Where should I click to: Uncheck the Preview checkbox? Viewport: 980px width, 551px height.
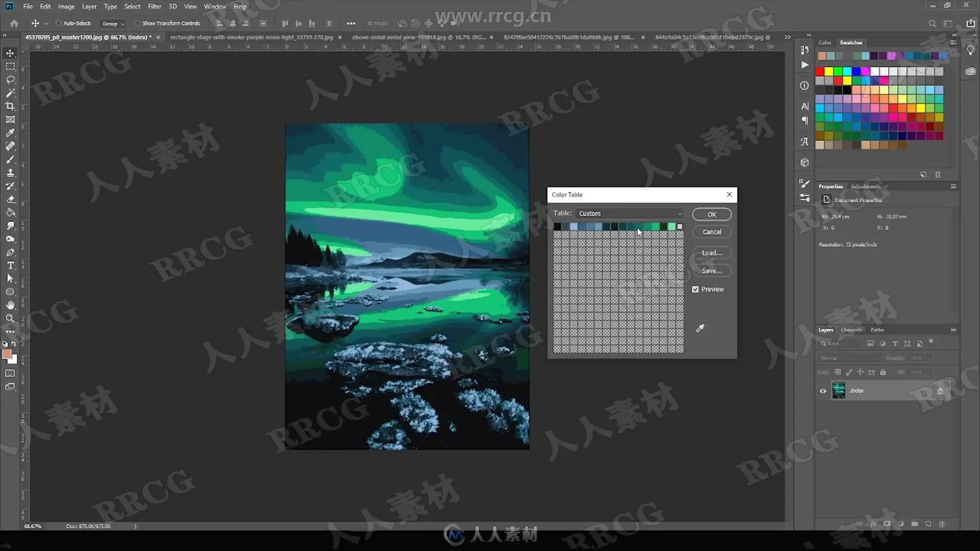click(695, 289)
